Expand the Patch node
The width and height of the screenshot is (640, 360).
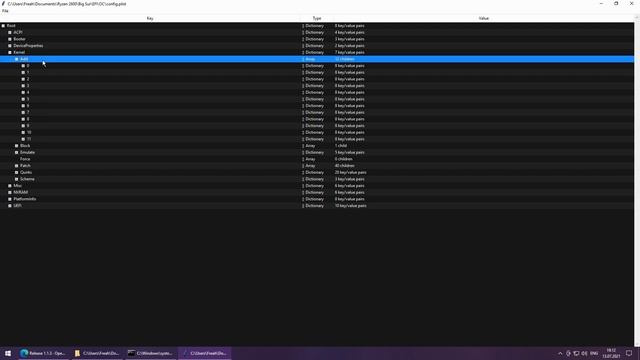[17, 166]
